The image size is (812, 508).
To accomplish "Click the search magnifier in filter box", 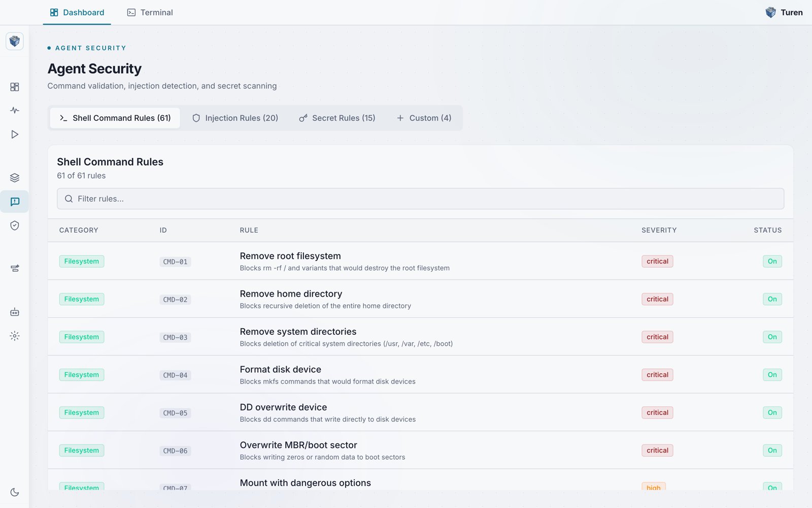I will (x=69, y=199).
